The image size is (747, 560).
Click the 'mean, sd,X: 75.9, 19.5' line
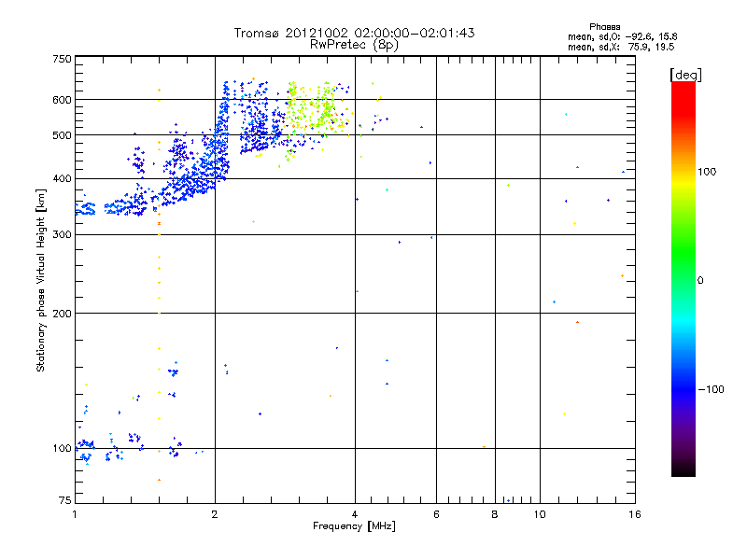621,47
